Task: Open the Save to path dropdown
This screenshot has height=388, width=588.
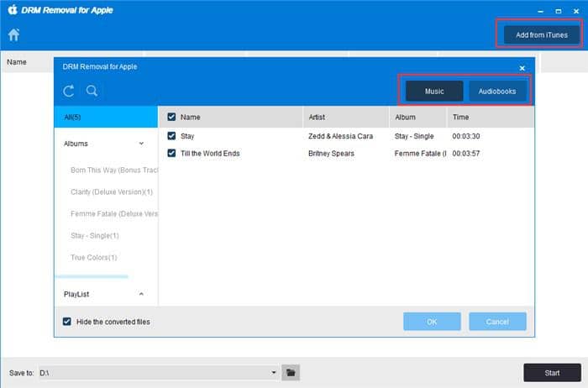Action: [274, 373]
